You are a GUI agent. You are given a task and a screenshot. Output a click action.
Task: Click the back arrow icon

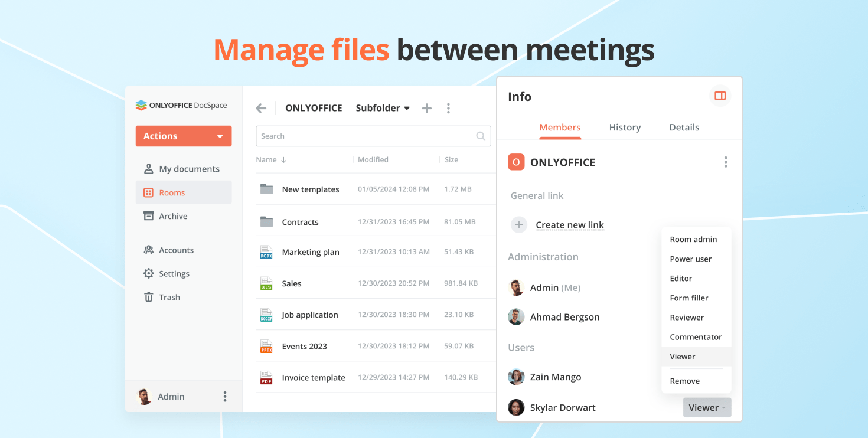pyautogui.click(x=261, y=108)
